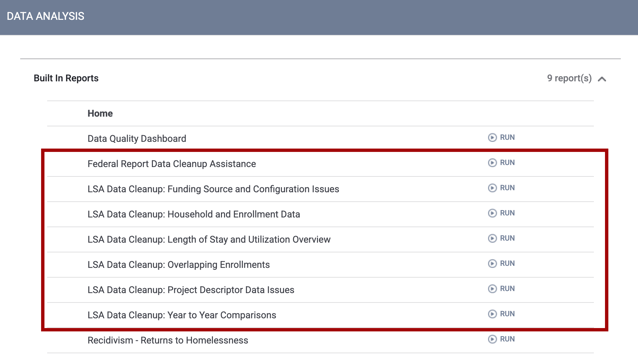Click LSA Length of Stay and Utilization name
The image size is (638, 363).
[209, 240]
